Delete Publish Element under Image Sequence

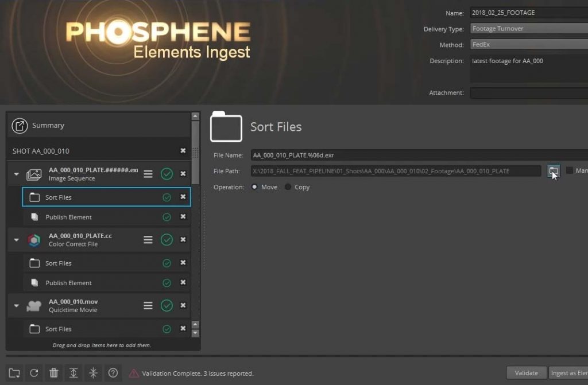[x=183, y=217]
